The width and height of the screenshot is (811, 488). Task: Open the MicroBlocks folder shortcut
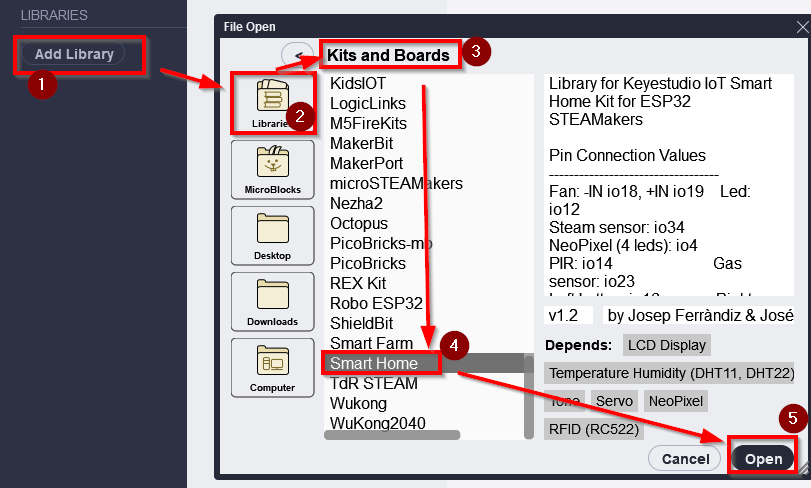click(265, 168)
